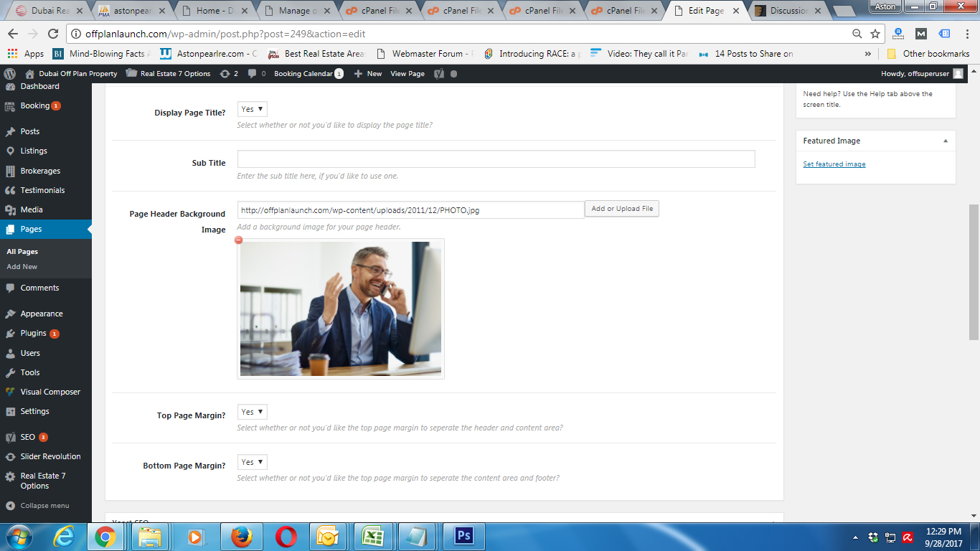
Task: Open the Display Page Title dropdown
Action: pyautogui.click(x=253, y=109)
